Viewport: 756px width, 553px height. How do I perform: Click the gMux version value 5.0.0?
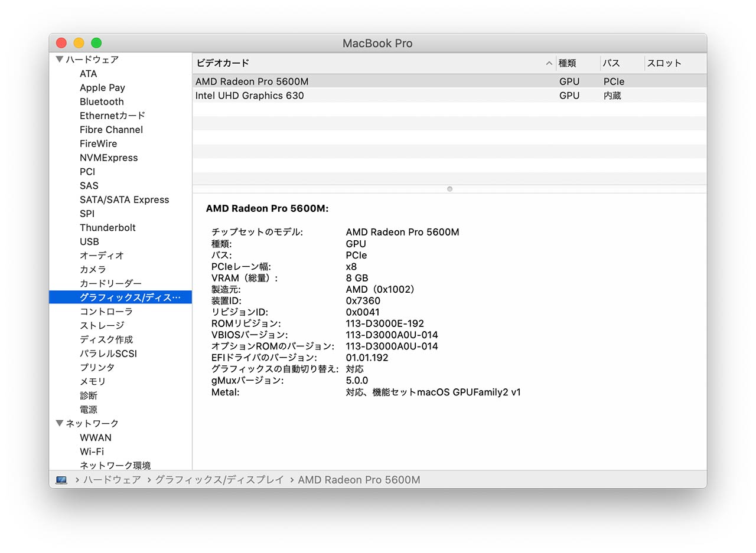pyautogui.click(x=357, y=380)
